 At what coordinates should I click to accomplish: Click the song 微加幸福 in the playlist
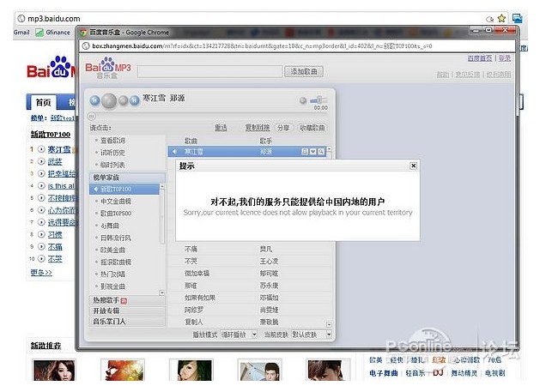[x=197, y=274]
